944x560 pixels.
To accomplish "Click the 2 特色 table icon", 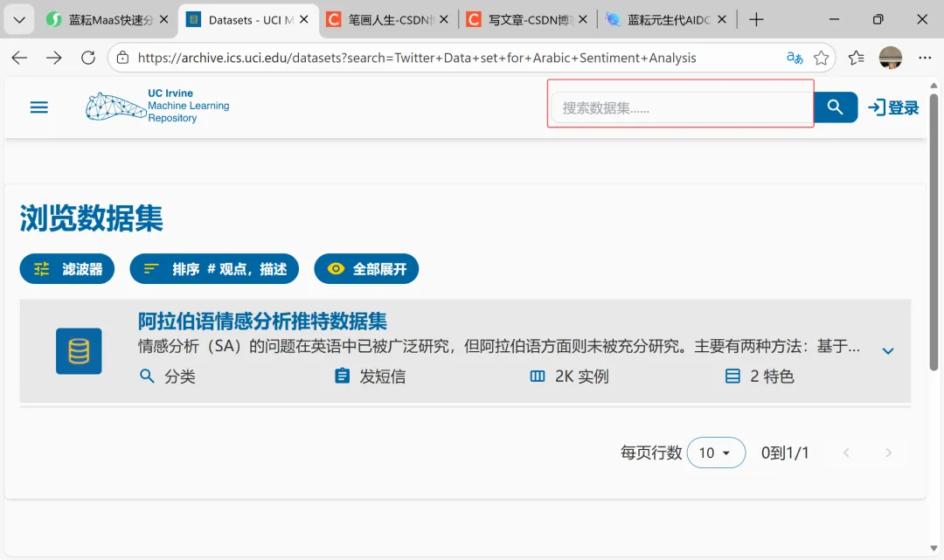I will [x=732, y=376].
